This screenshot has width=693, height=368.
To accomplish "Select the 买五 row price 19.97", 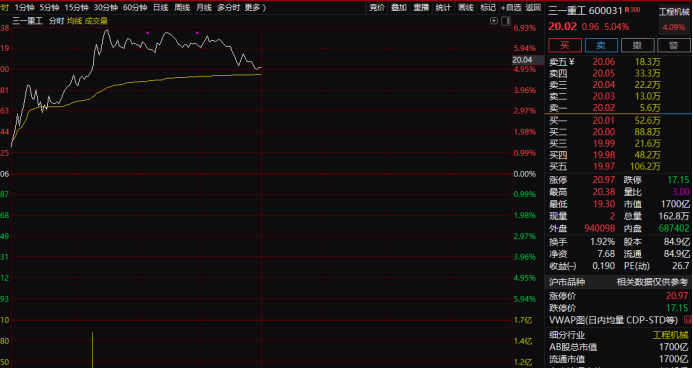I will [x=604, y=167].
